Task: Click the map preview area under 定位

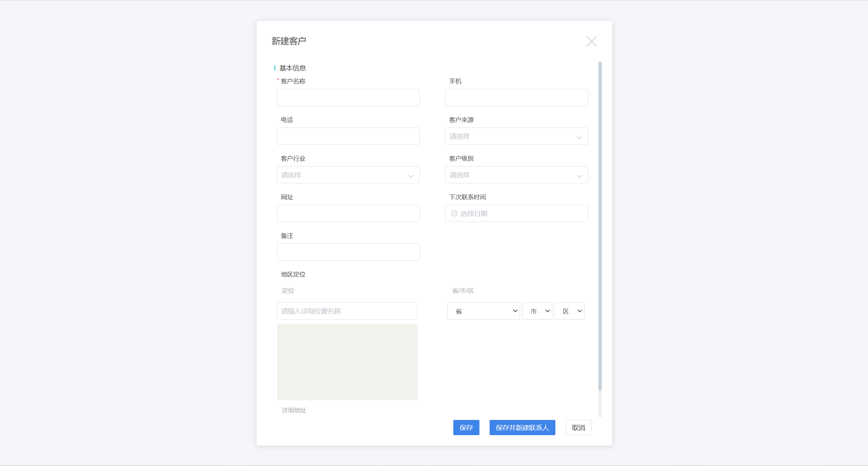Action: (x=347, y=362)
